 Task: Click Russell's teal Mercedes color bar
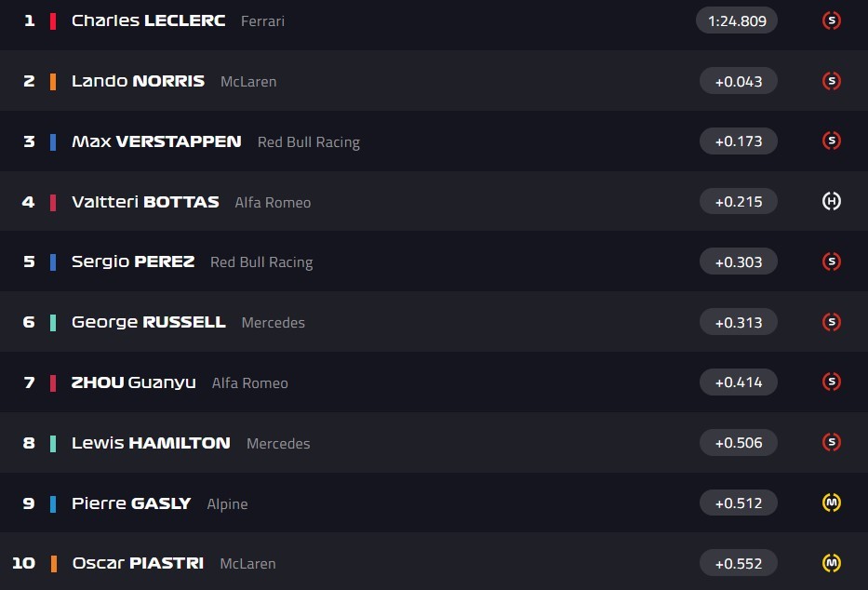(53, 322)
